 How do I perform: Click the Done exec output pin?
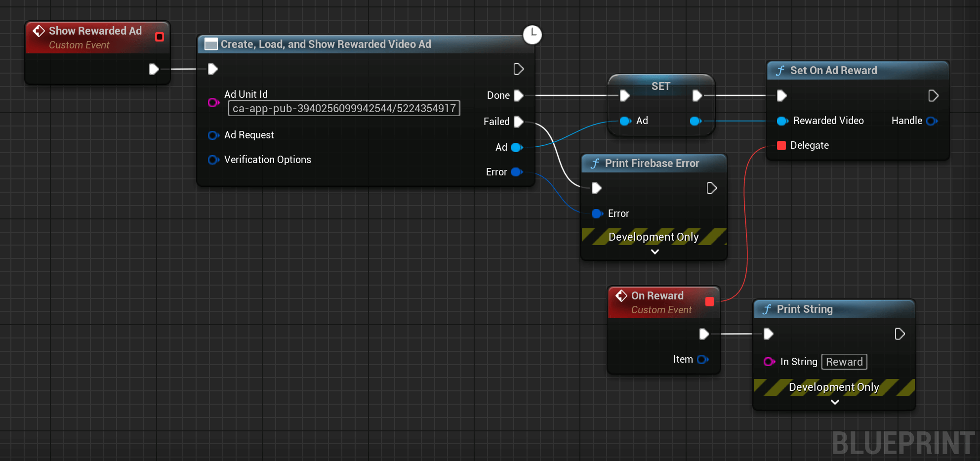(x=519, y=95)
